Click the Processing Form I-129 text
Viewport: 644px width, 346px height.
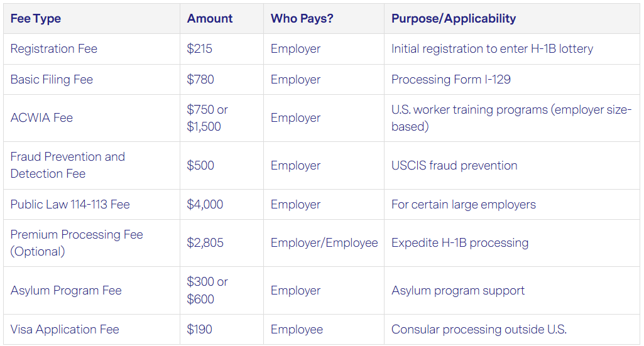451,80
